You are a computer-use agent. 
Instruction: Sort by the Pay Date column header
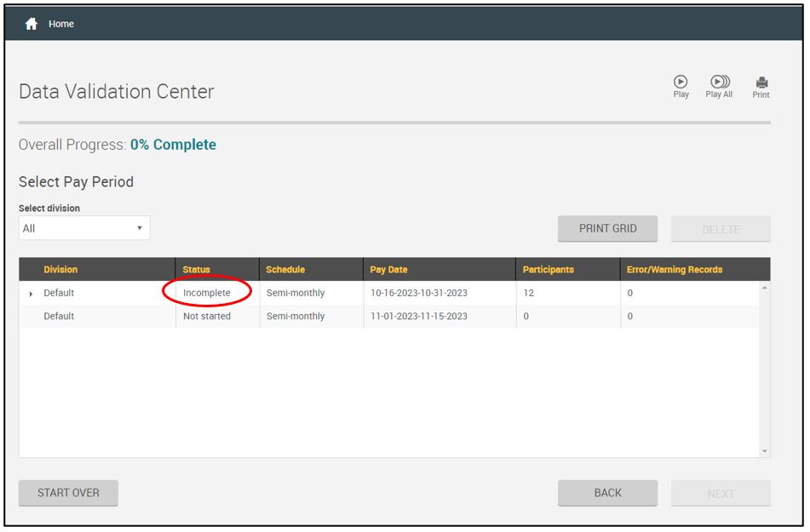[388, 270]
